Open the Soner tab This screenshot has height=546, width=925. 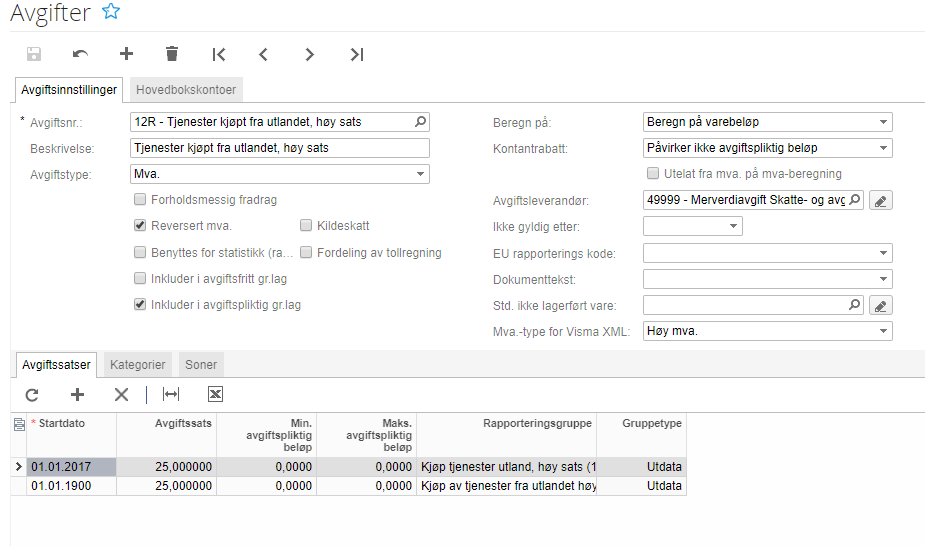[201, 364]
